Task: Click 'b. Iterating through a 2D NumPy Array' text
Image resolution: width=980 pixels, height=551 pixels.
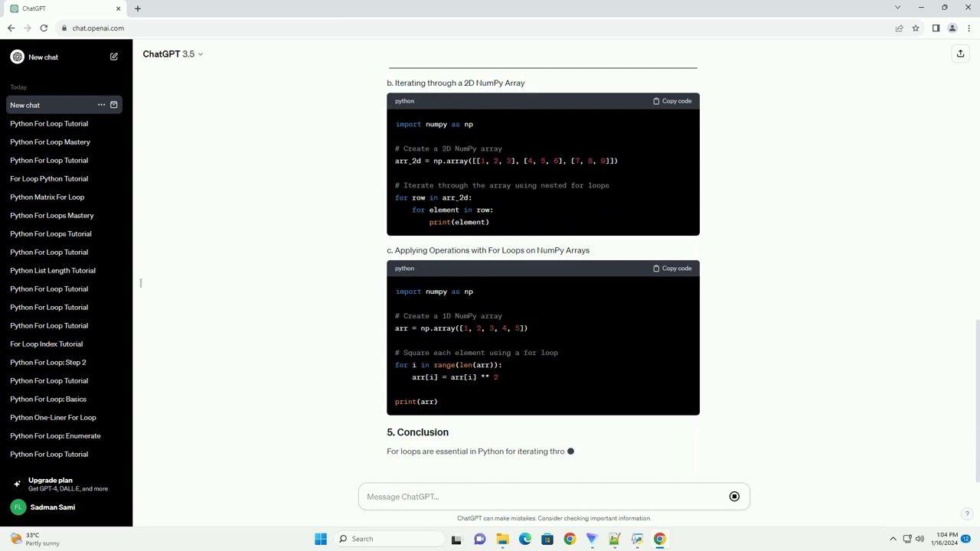Action: pyautogui.click(x=456, y=83)
